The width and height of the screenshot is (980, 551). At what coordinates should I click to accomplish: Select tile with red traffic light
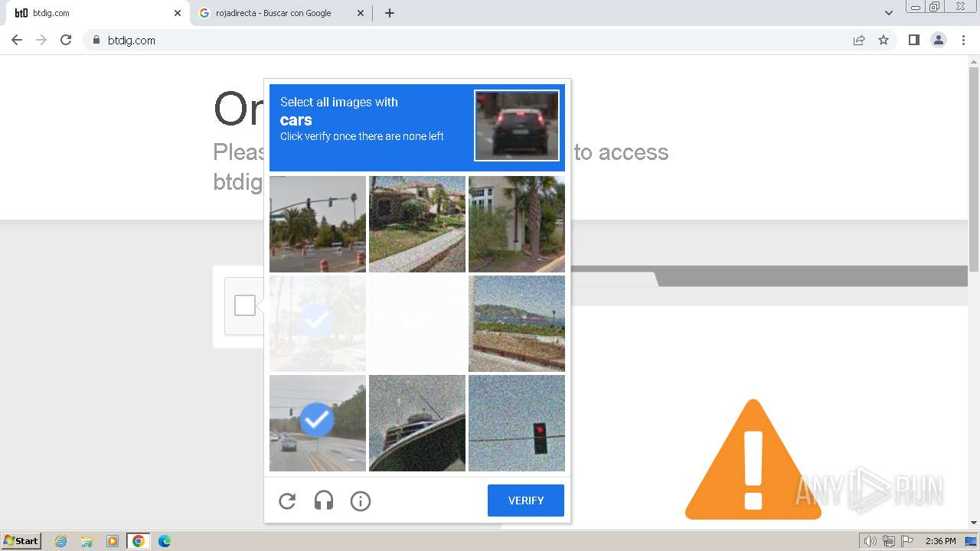[517, 423]
